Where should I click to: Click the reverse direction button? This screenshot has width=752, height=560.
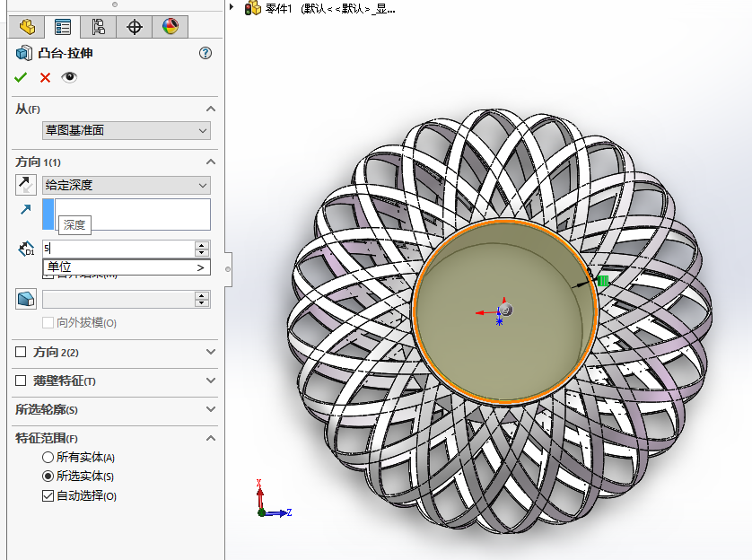26,185
